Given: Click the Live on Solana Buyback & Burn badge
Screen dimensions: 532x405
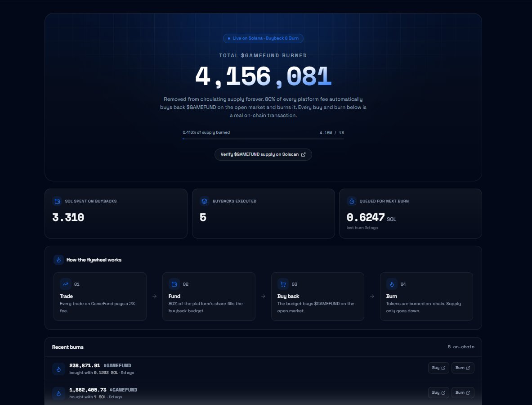Looking at the screenshot, I should (x=263, y=38).
